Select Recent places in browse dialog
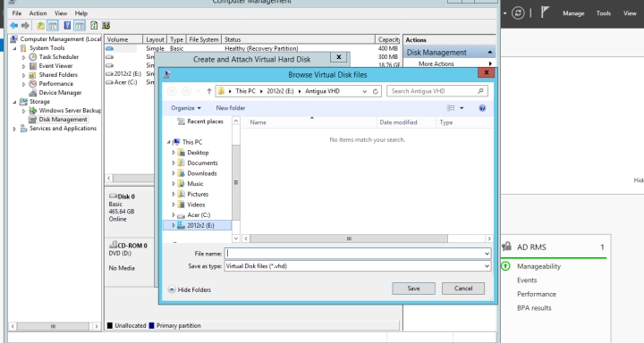This screenshot has width=644, height=343. tap(206, 121)
